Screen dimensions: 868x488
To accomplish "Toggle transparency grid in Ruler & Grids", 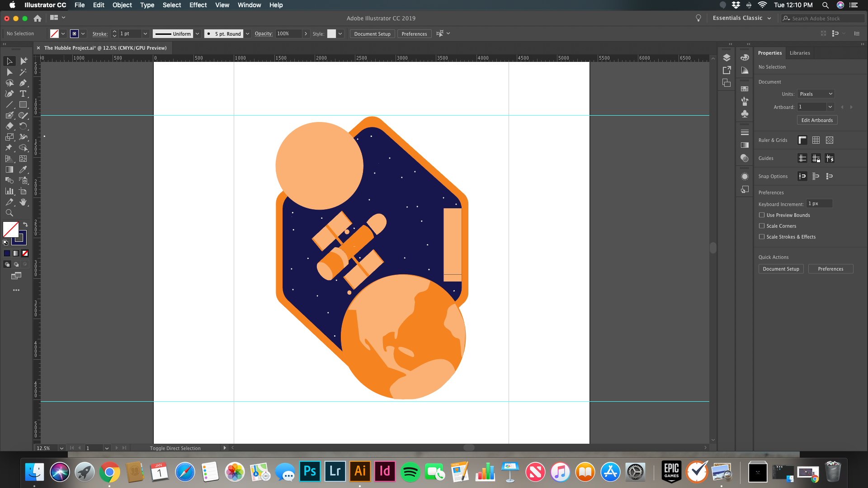I will (x=830, y=140).
